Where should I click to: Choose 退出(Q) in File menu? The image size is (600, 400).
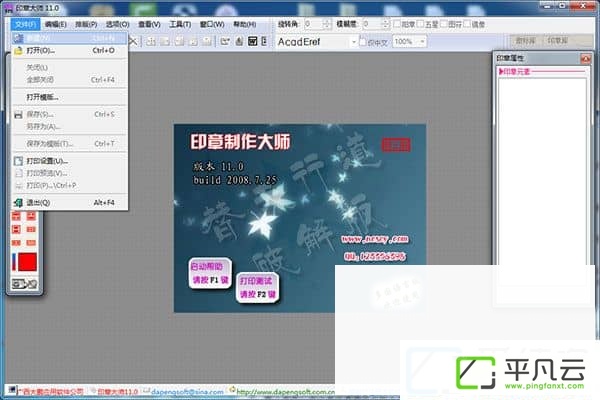point(69,202)
